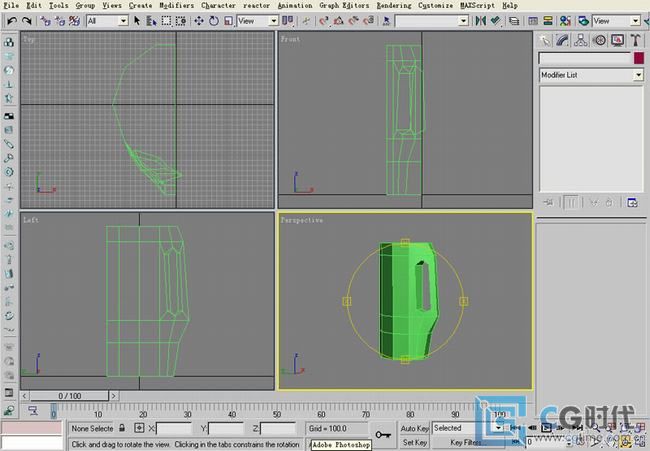Toggle the Selection Lock padlock icon
Image resolution: width=650 pixels, height=451 pixels.
(x=122, y=428)
